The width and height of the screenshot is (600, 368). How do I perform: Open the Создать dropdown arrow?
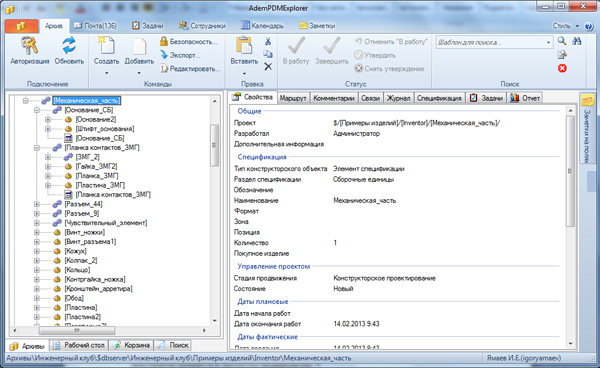[x=106, y=73]
